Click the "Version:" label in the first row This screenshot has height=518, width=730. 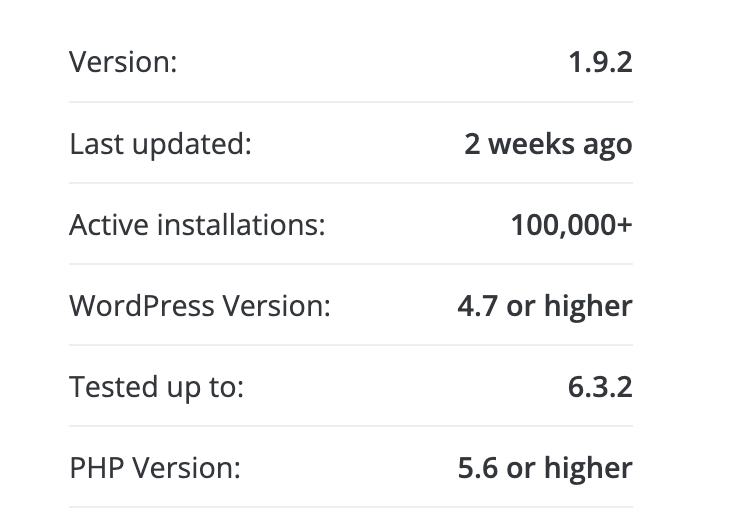pyautogui.click(x=123, y=63)
